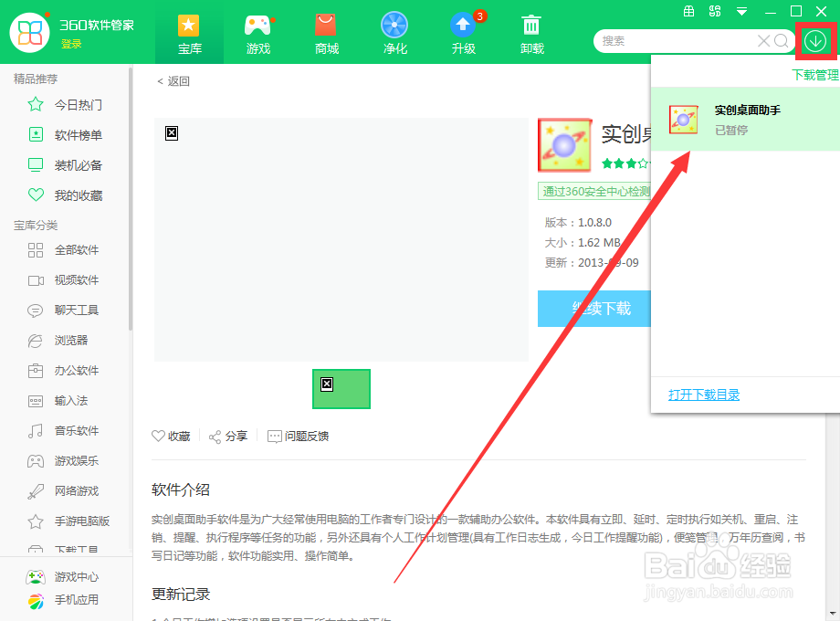
Task: Open the 卸载 tab
Action: tap(532, 35)
